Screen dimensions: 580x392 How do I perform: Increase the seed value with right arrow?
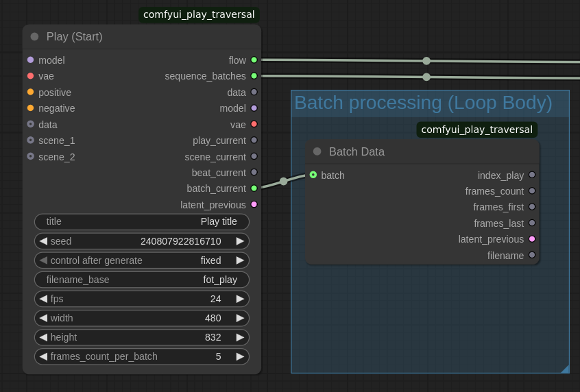[x=240, y=241]
